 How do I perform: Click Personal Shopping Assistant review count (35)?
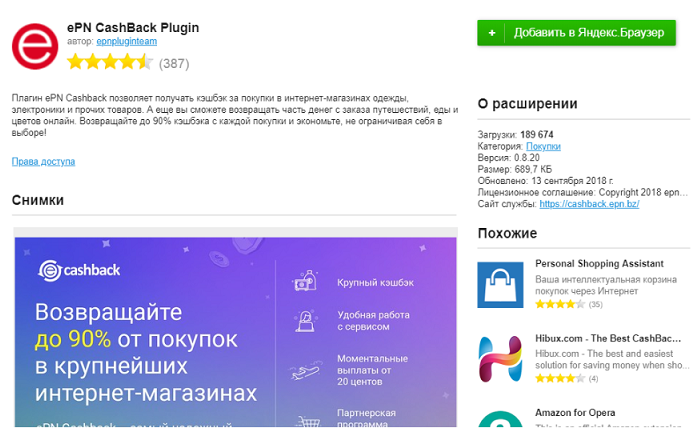(x=596, y=305)
